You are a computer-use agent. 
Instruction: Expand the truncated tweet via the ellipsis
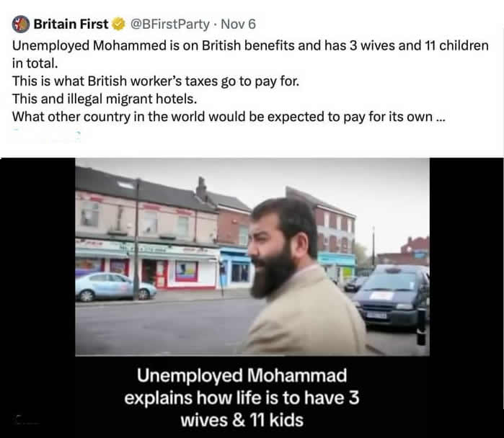[441, 117]
